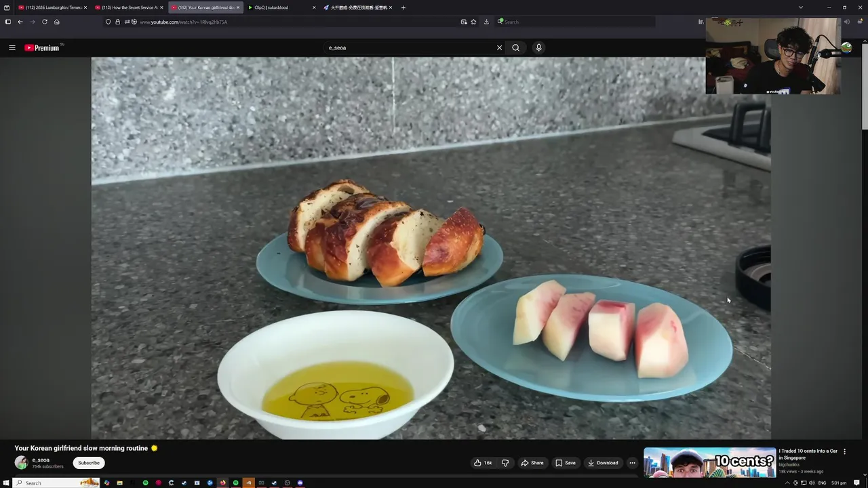Dislike this video
This screenshot has height=488, width=868.
[x=505, y=463]
